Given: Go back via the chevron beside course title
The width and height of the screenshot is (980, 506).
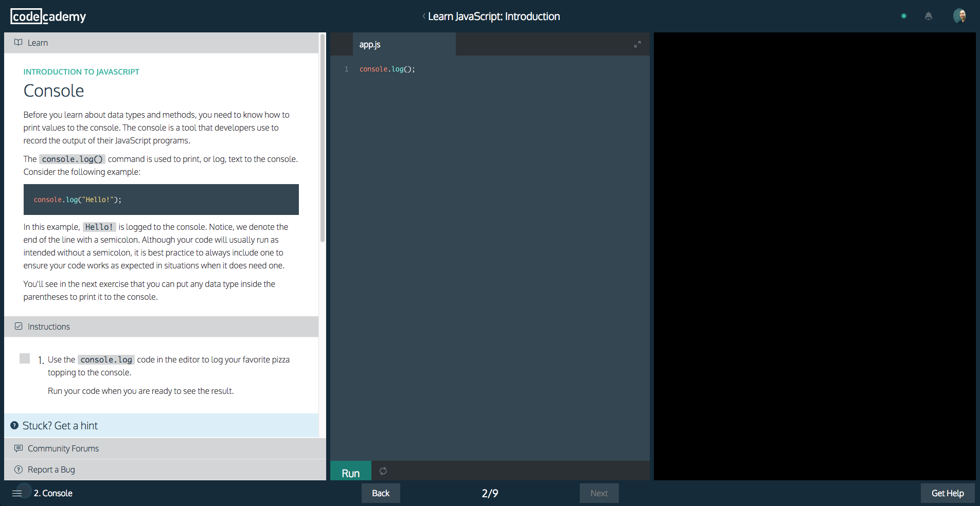Looking at the screenshot, I should click(424, 16).
